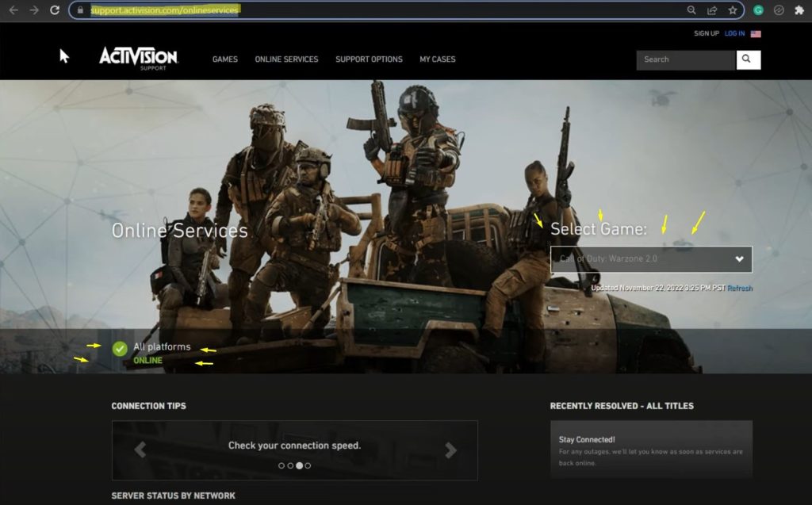Show previous connection tip with left arrow
812x505 pixels.
(140, 450)
